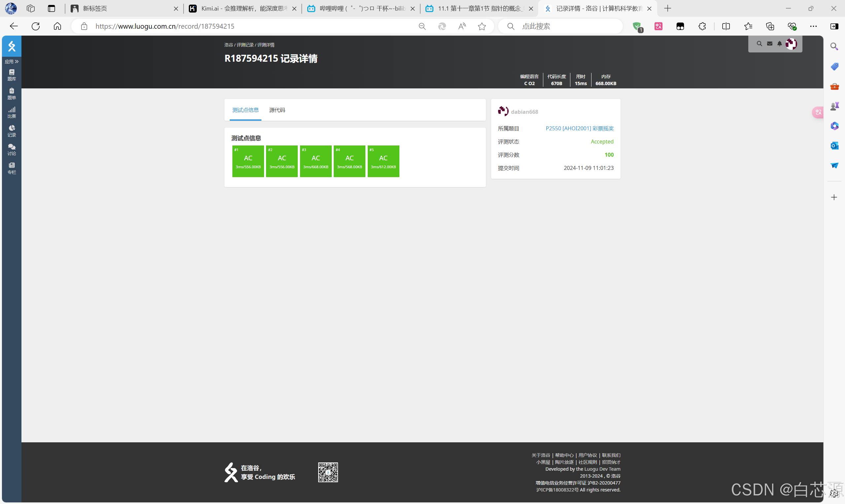Open the 专栏 column sidebar icon
This screenshot has height=504, width=845.
click(x=12, y=168)
